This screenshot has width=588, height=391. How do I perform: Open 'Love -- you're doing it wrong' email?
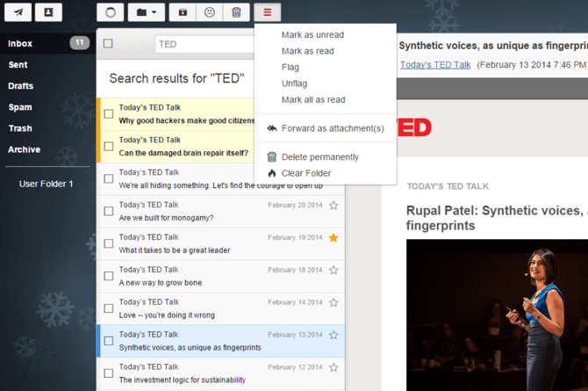pyautogui.click(x=167, y=315)
